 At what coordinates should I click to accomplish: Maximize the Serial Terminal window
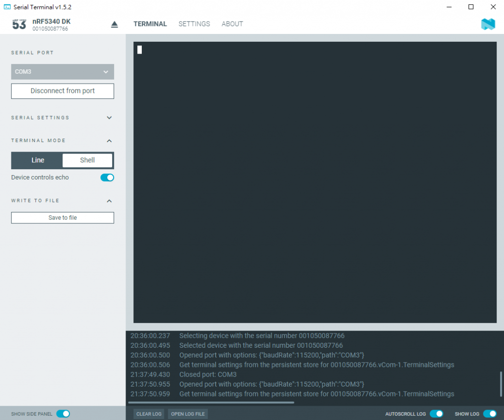(471, 7)
